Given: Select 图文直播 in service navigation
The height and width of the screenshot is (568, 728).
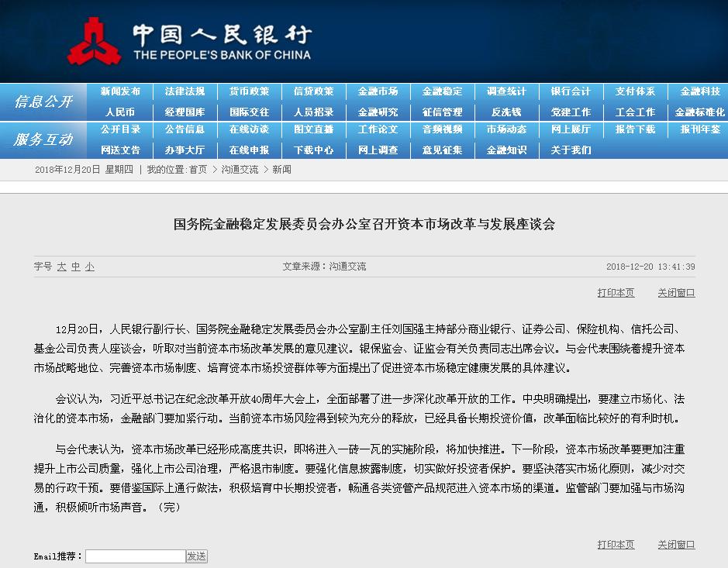Looking at the screenshot, I should (313, 129).
